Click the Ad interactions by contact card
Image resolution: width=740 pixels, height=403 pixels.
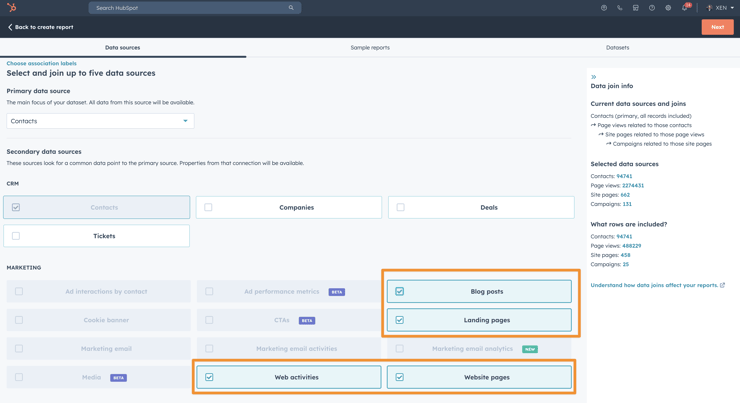click(x=99, y=291)
